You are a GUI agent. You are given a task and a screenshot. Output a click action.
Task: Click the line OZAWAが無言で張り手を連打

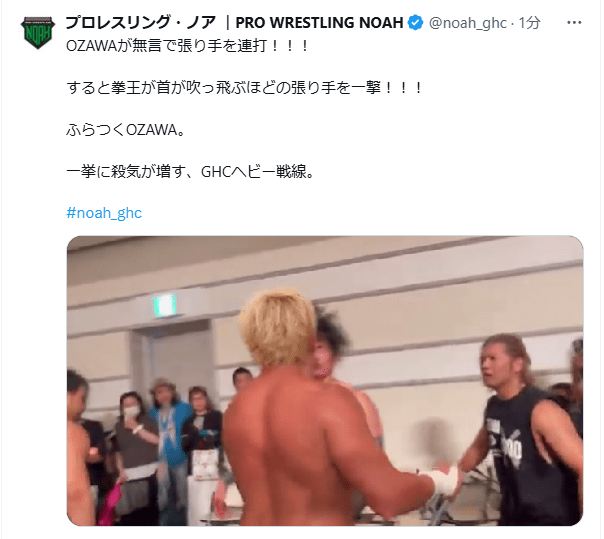[188, 46]
